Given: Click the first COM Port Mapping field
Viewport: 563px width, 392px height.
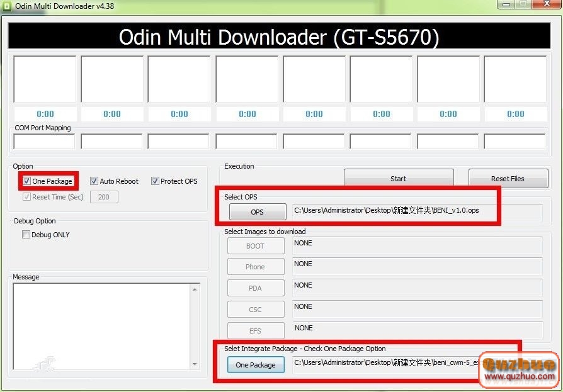Looking at the screenshot, I should click(x=44, y=142).
